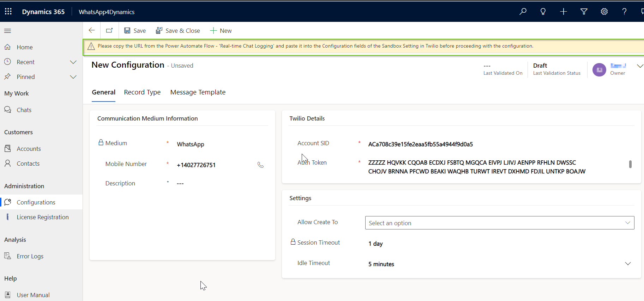Click the Account SID input field

click(x=494, y=144)
